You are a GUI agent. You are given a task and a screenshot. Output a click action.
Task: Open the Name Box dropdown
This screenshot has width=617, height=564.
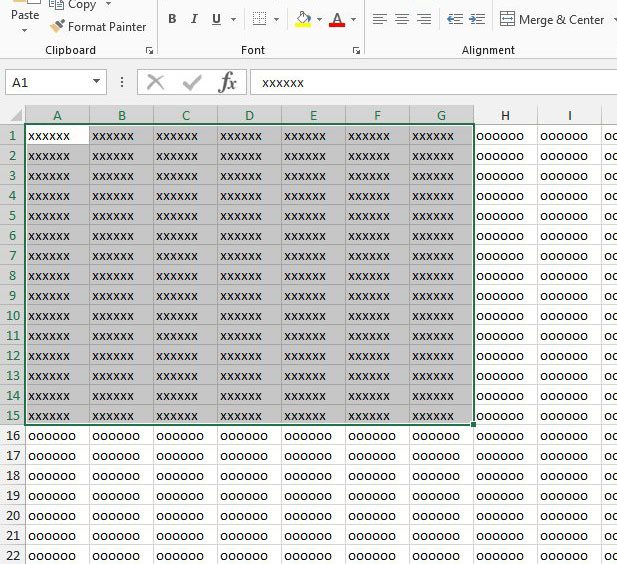(96, 82)
